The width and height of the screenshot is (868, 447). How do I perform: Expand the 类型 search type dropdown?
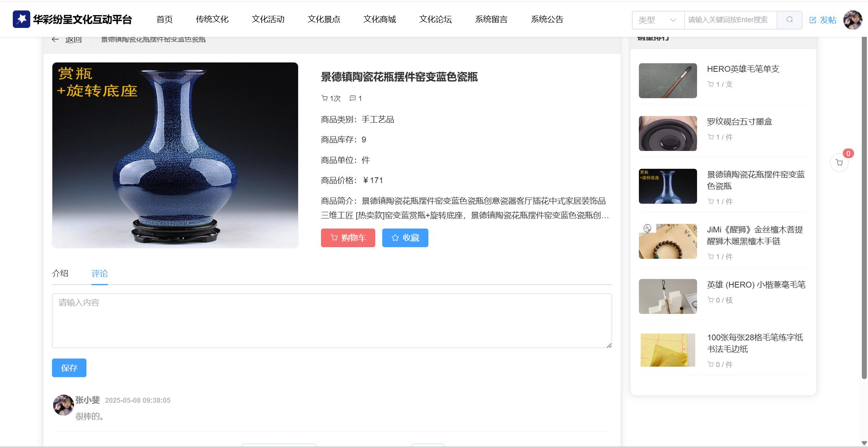coord(658,20)
